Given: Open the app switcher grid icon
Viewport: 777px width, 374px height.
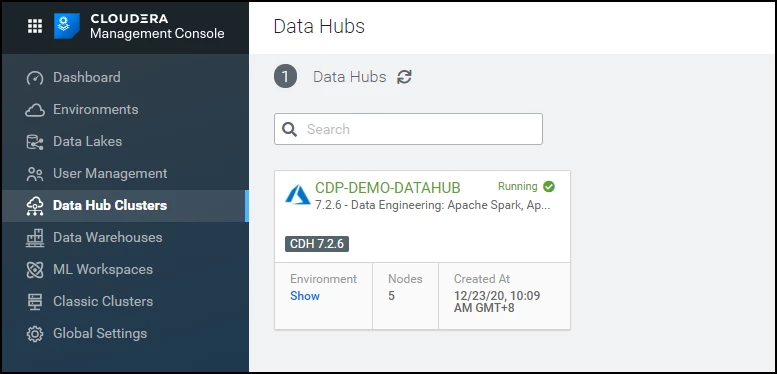Looking at the screenshot, I should (x=35, y=26).
